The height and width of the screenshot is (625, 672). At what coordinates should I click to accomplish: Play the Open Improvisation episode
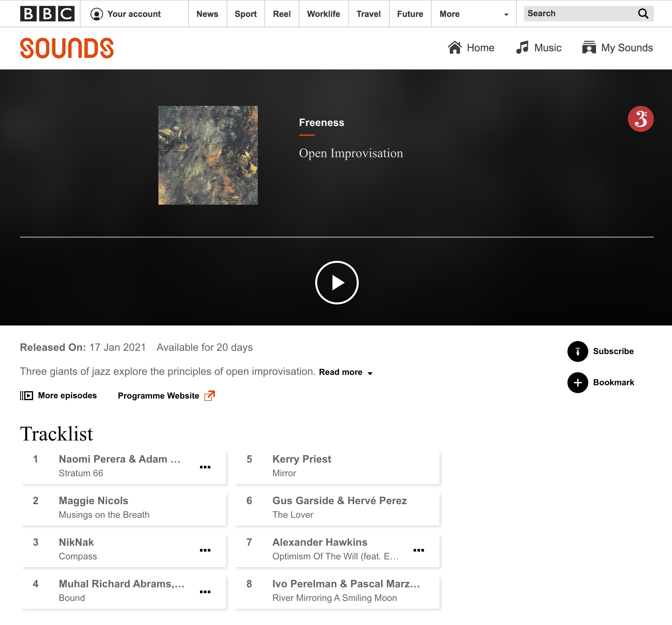tap(337, 282)
